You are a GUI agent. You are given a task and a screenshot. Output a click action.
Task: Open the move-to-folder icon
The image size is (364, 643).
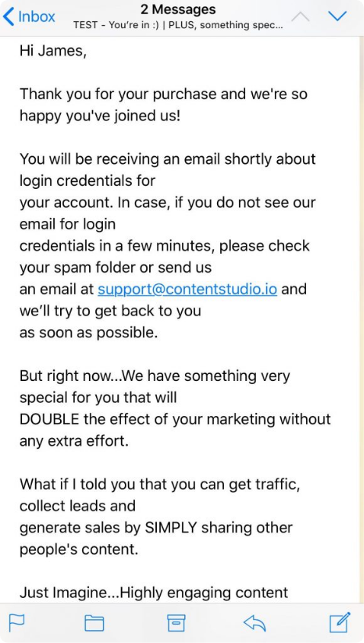click(x=94, y=623)
